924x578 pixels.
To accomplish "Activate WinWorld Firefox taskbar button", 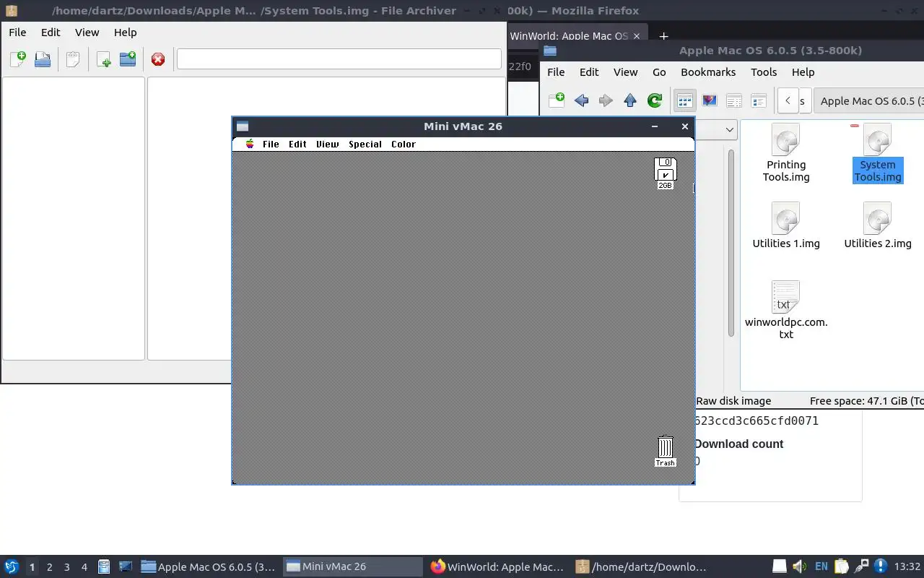I will 497,566.
